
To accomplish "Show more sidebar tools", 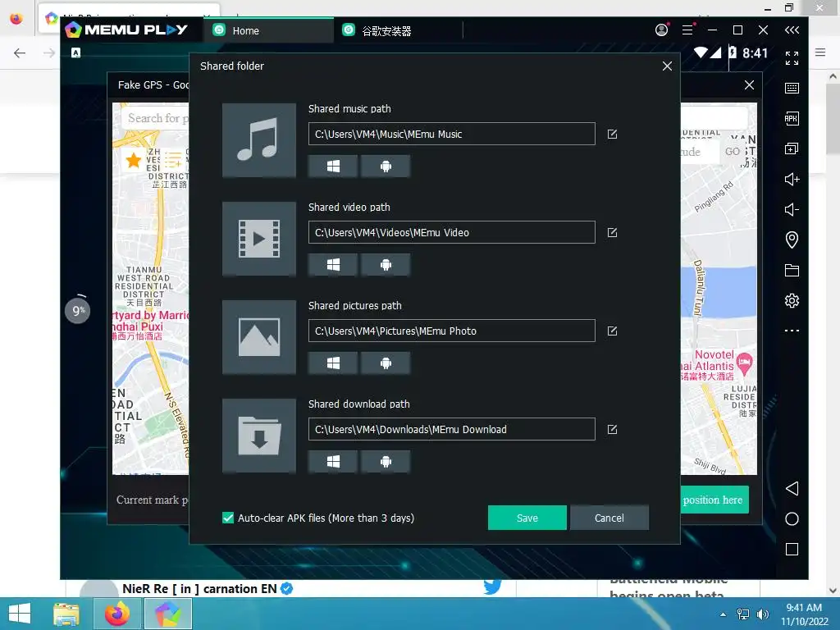I will click(792, 331).
